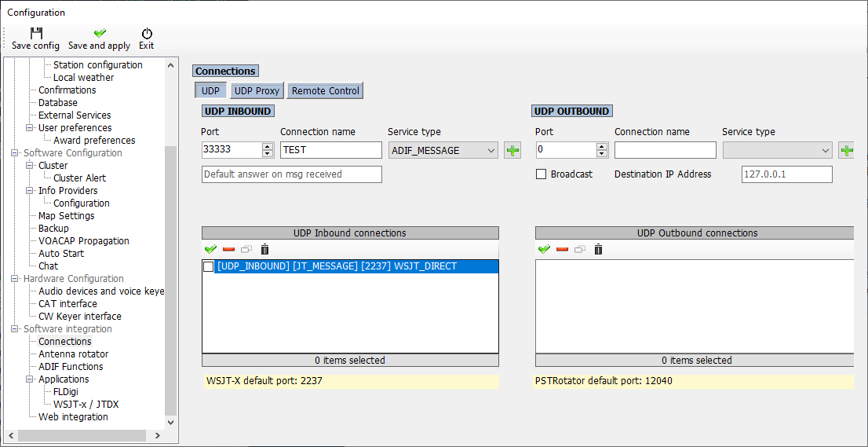868x447 pixels.
Task: Open FLDigi in tree
Action: click(66, 391)
